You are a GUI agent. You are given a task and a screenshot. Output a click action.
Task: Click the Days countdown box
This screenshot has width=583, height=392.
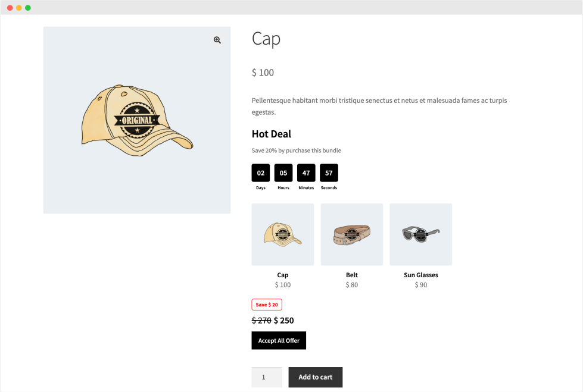(x=261, y=173)
